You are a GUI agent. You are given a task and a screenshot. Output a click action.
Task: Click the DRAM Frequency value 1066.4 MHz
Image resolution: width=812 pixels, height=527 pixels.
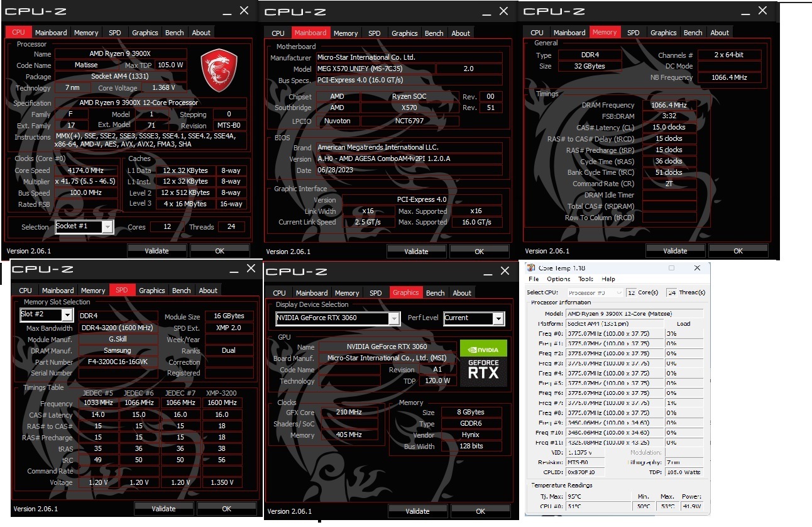tap(669, 105)
